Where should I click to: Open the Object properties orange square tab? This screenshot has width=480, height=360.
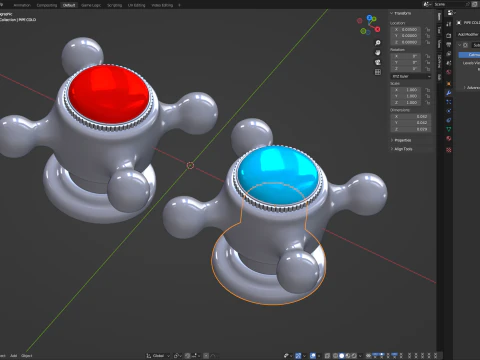tap(449, 84)
